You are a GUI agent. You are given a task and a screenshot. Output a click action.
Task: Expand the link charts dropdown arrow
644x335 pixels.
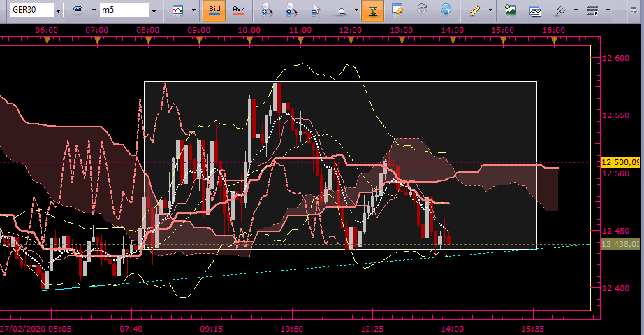pos(94,10)
